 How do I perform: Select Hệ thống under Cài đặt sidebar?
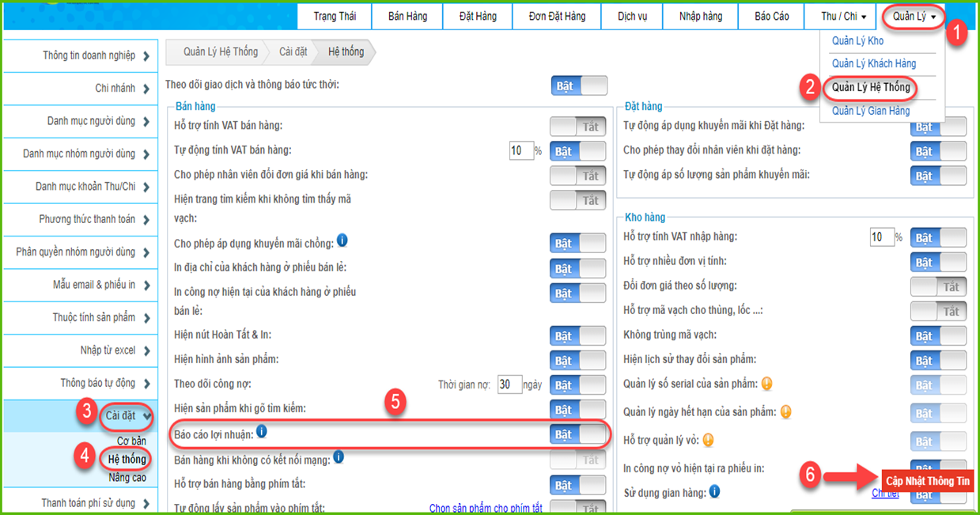(127, 459)
